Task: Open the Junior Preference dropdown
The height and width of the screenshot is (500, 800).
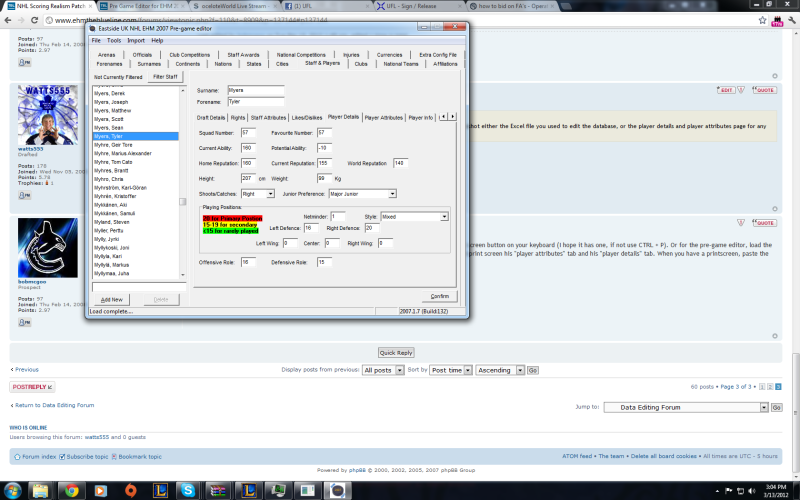Action: tap(392, 194)
